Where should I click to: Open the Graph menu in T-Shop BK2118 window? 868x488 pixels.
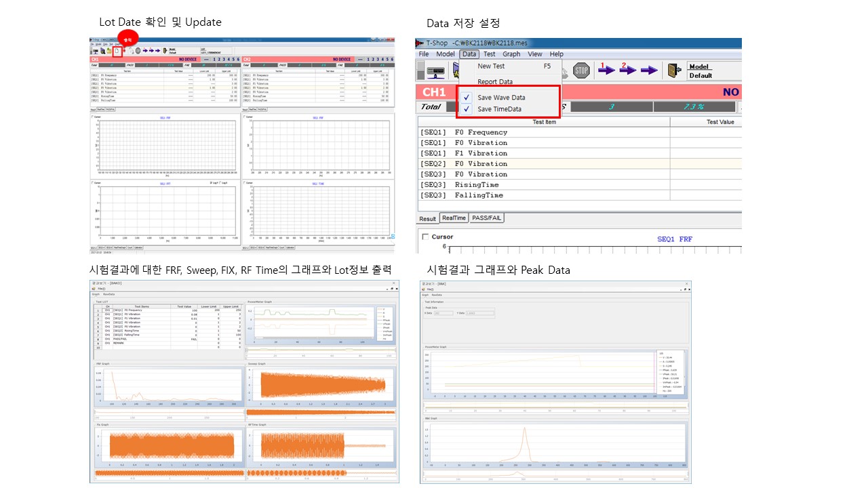[x=511, y=54]
